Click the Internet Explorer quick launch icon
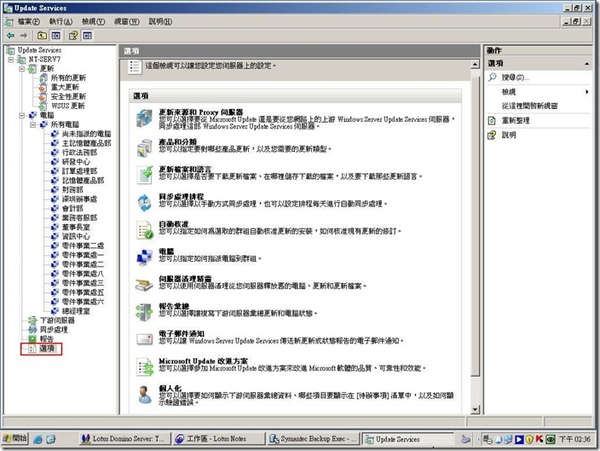This screenshot has height=451, width=600. coord(38,439)
